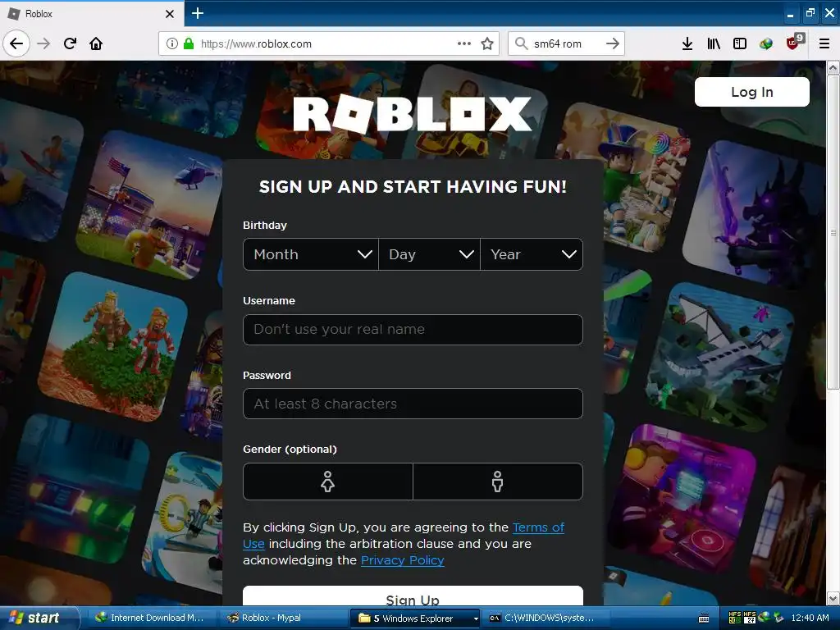Click the on-screen keyboard taskbar icon
The width and height of the screenshot is (840, 630).
pyautogui.click(x=705, y=619)
